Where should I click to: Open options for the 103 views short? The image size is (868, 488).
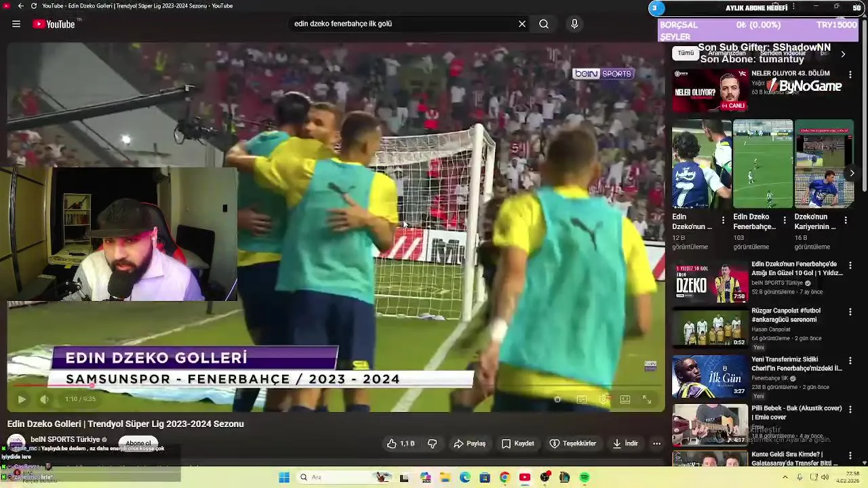pos(785,220)
